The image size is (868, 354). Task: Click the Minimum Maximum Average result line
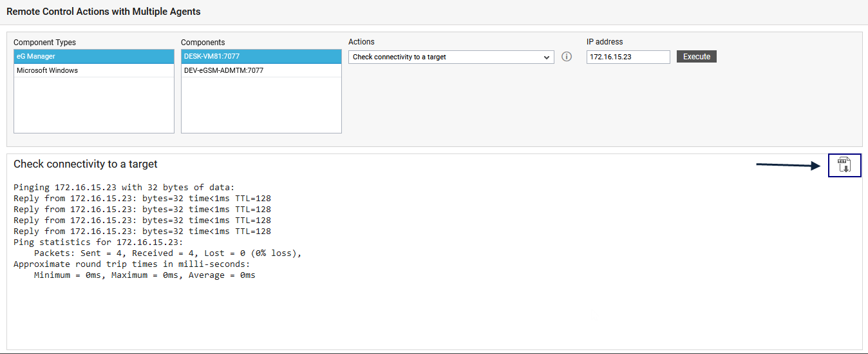[144, 275]
